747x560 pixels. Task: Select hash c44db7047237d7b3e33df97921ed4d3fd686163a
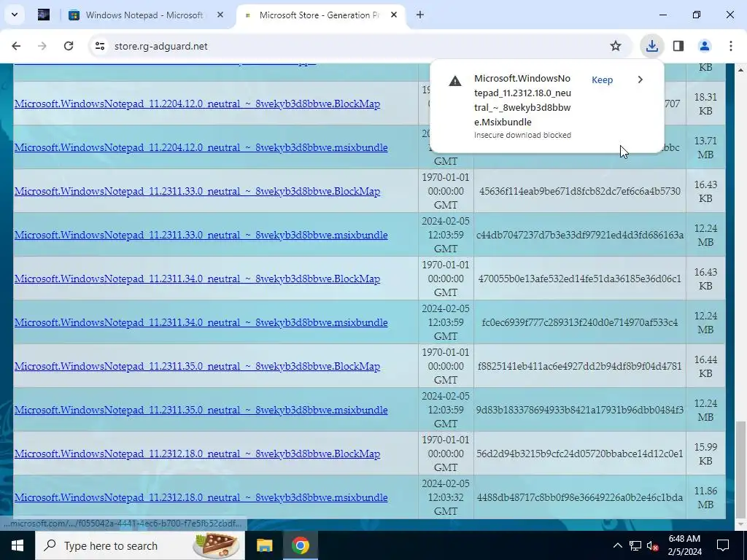[580, 236]
